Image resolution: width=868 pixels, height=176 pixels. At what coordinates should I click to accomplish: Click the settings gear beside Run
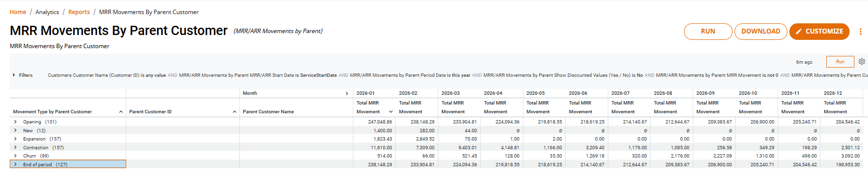862,62
